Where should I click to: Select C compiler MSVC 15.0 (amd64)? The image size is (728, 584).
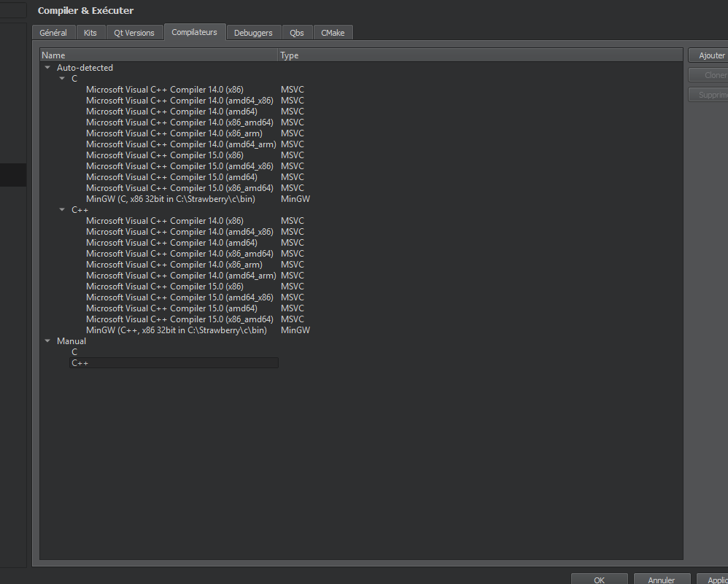click(171, 177)
